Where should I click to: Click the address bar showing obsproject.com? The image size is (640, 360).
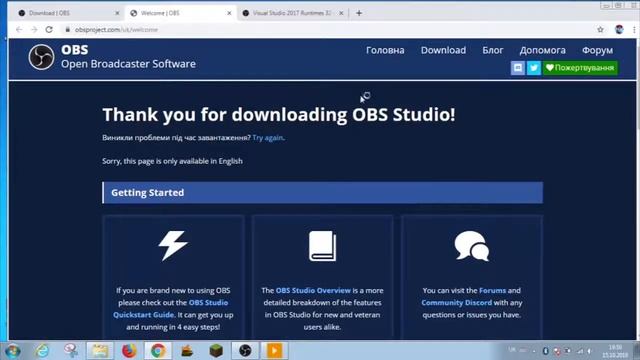tap(327, 29)
